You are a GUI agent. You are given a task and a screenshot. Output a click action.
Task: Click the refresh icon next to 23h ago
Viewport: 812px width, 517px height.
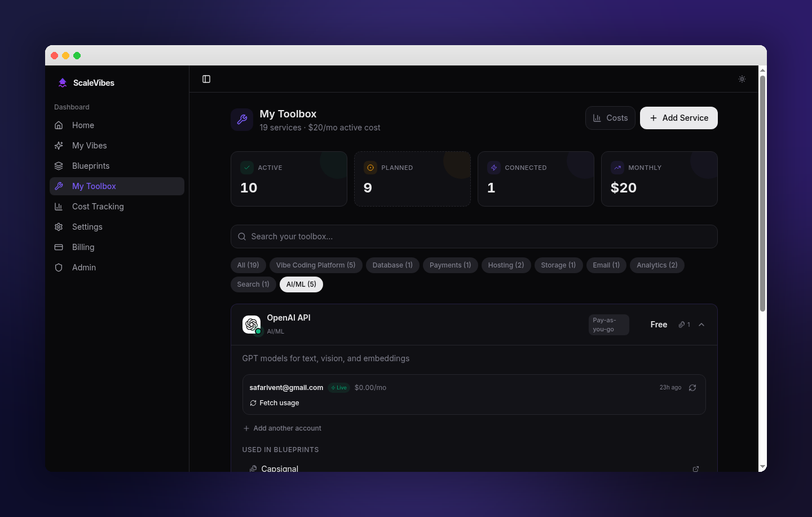click(x=692, y=388)
